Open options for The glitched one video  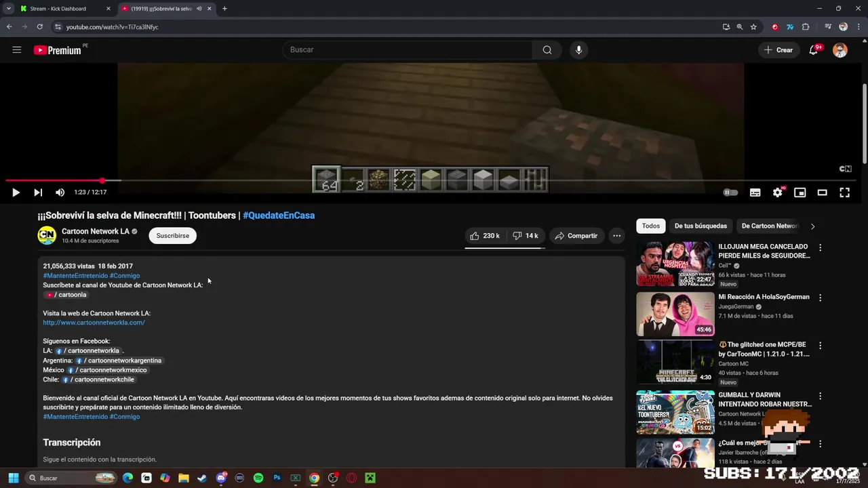820,346
